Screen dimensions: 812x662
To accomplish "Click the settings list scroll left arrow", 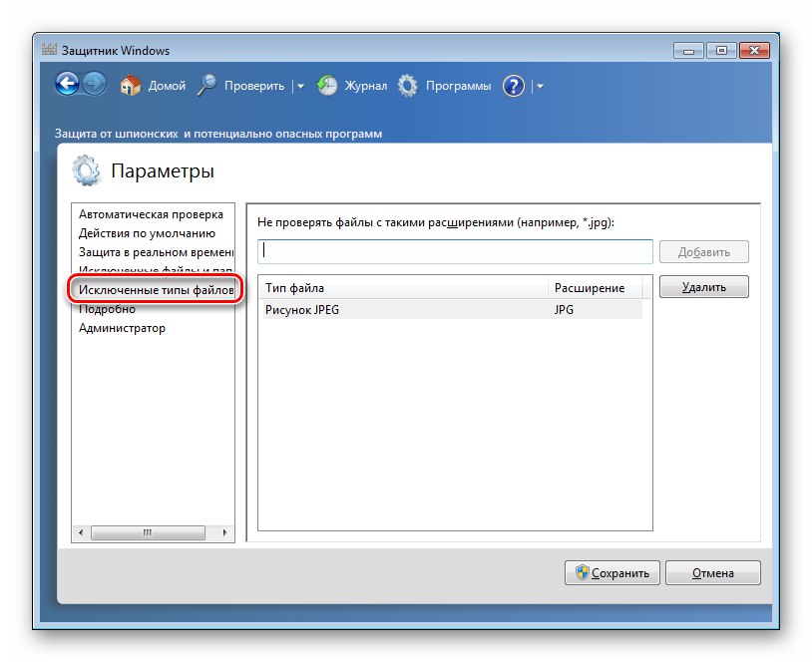I will click(80, 532).
